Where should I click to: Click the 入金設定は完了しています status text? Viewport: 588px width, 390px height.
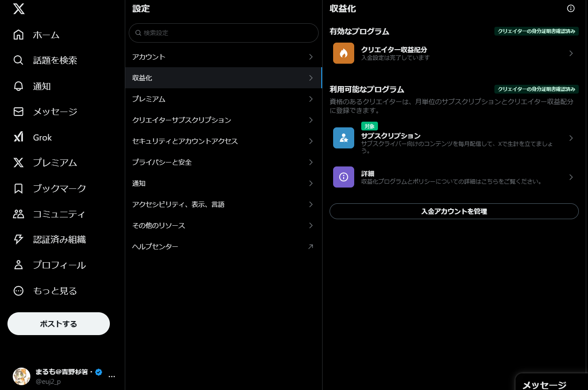coord(396,58)
